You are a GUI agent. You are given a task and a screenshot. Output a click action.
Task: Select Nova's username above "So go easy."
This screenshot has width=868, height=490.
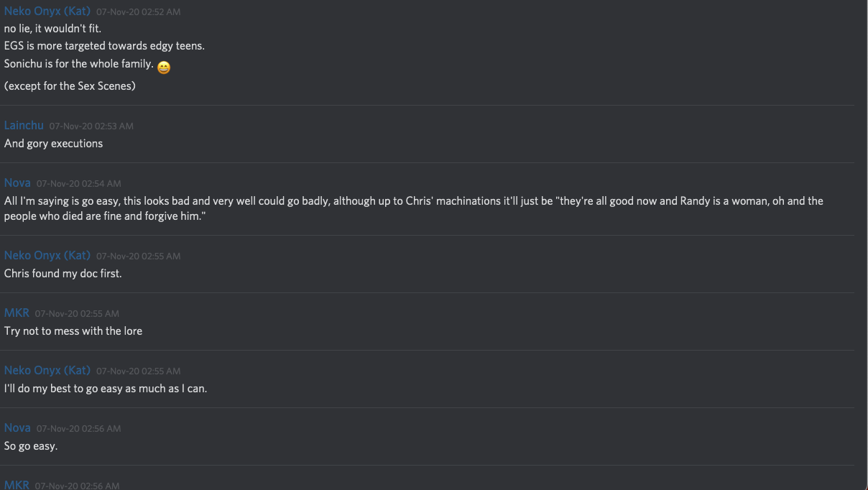tap(17, 427)
